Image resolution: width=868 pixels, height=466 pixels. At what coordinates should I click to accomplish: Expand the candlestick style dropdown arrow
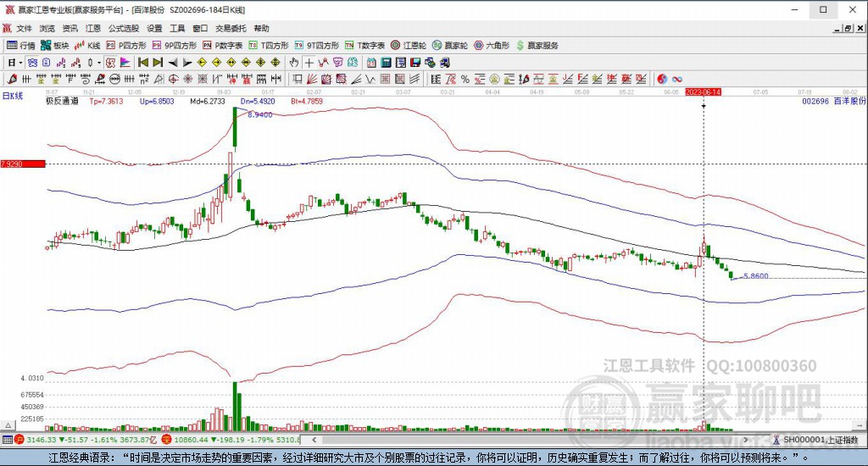point(99,63)
